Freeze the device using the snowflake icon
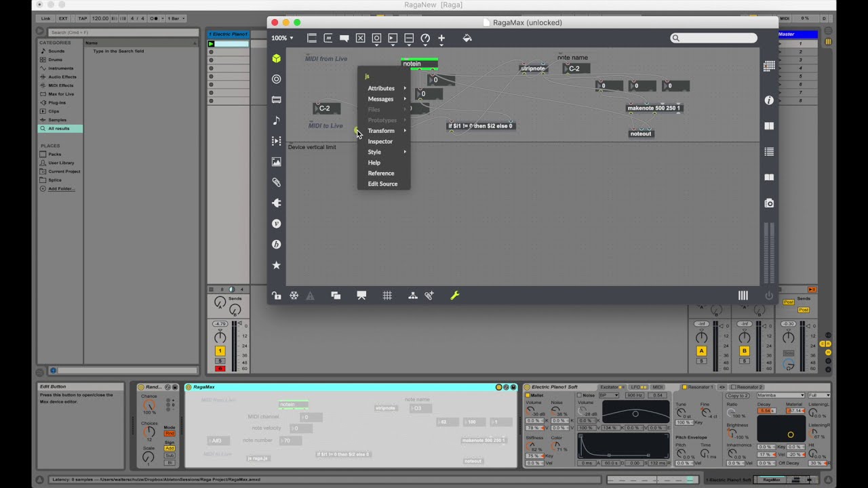This screenshot has height=488, width=868. coord(294,295)
